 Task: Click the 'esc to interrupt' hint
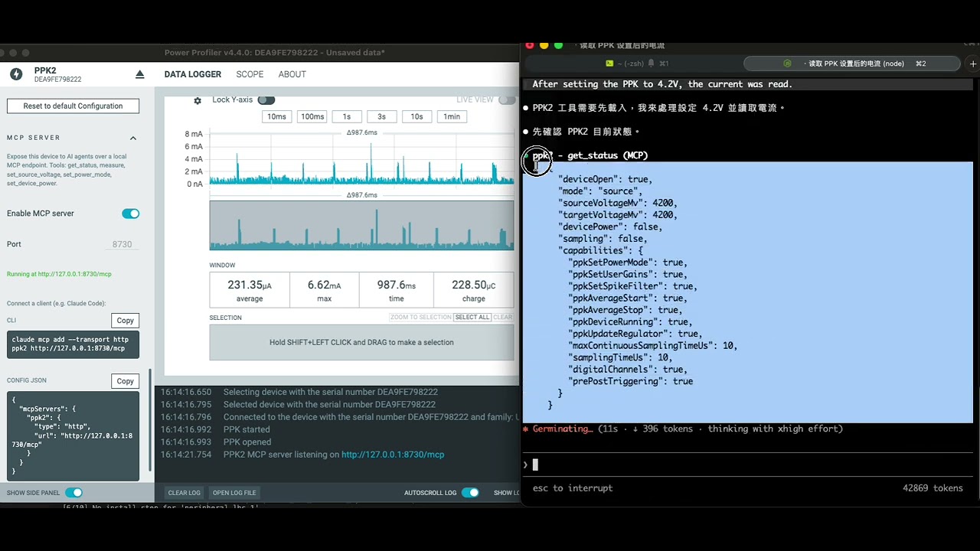click(573, 488)
